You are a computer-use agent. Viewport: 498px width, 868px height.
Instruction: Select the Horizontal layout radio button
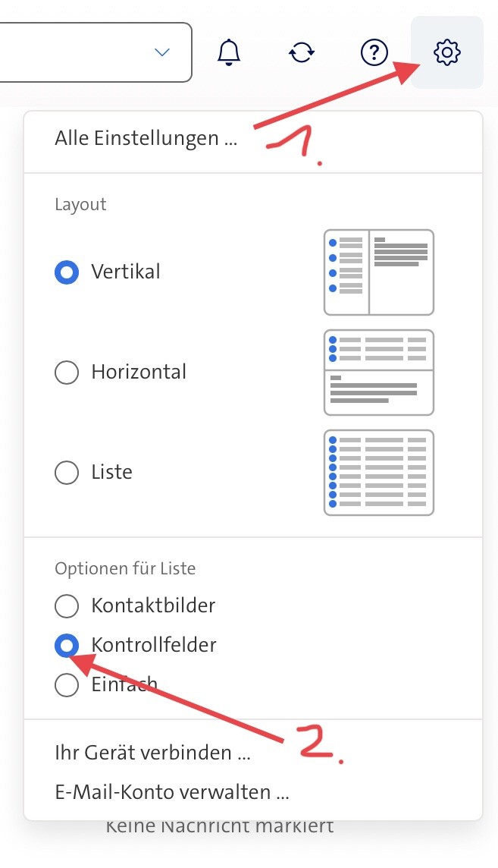(67, 373)
